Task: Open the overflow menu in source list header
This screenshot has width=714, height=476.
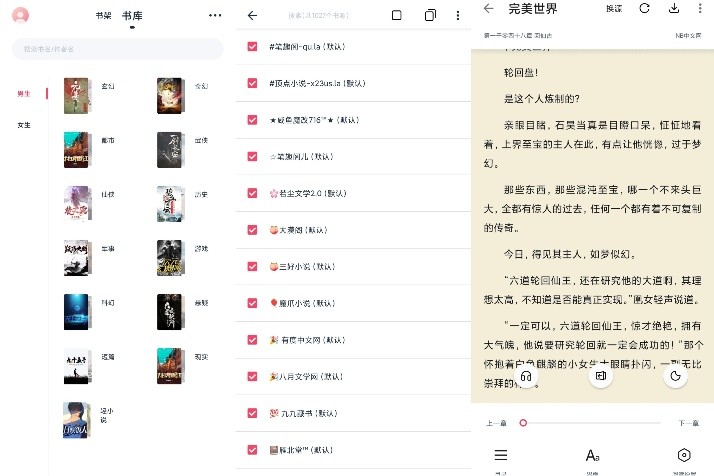Action: [x=458, y=15]
